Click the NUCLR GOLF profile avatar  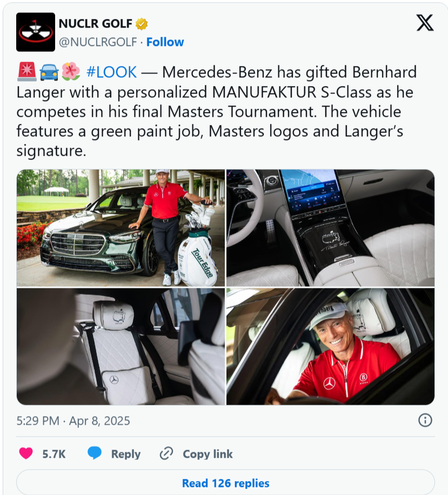36,32
